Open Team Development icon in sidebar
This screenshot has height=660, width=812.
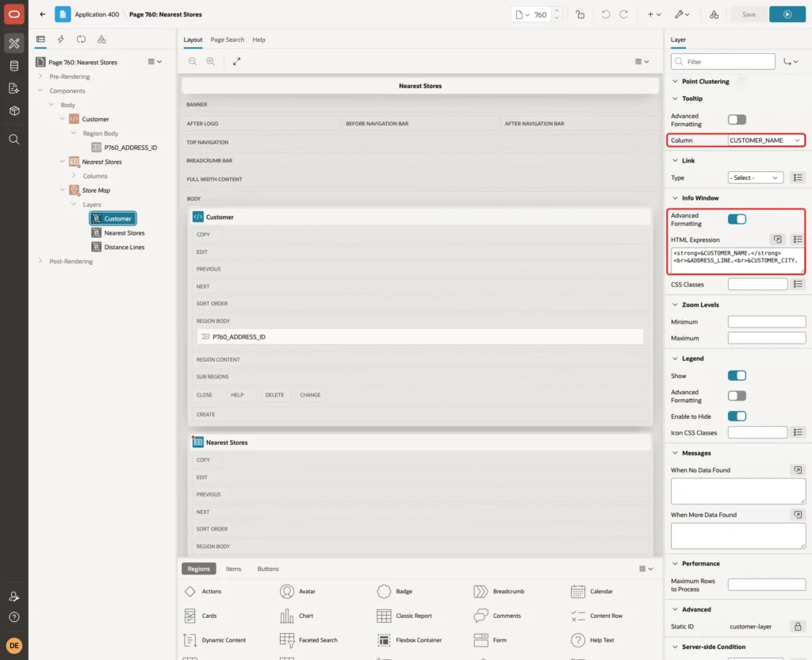(x=14, y=89)
